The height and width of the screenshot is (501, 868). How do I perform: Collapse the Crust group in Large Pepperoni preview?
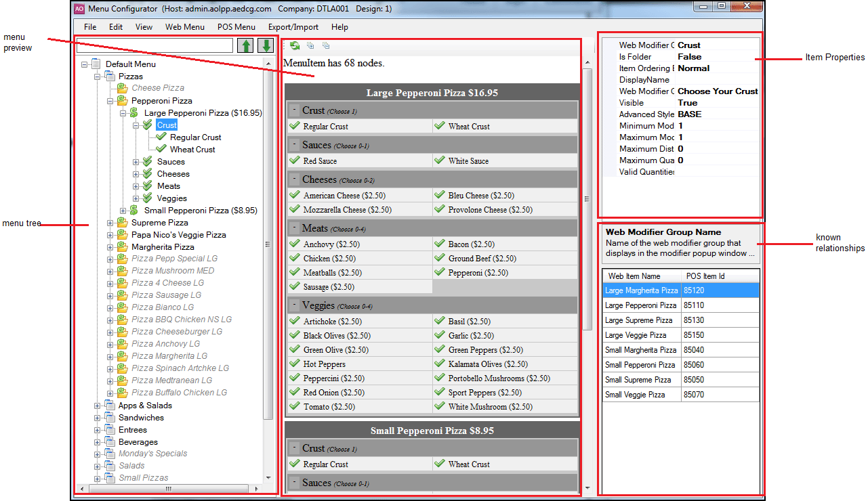[294, 110]
